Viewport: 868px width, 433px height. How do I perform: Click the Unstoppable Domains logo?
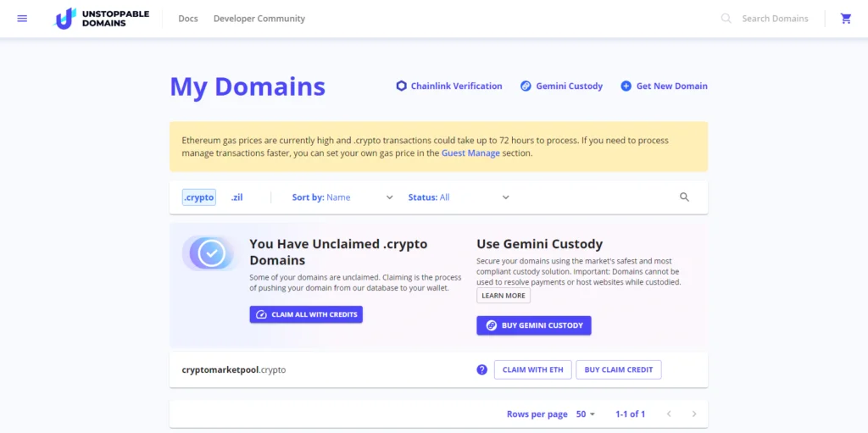[x=102, y=19]
